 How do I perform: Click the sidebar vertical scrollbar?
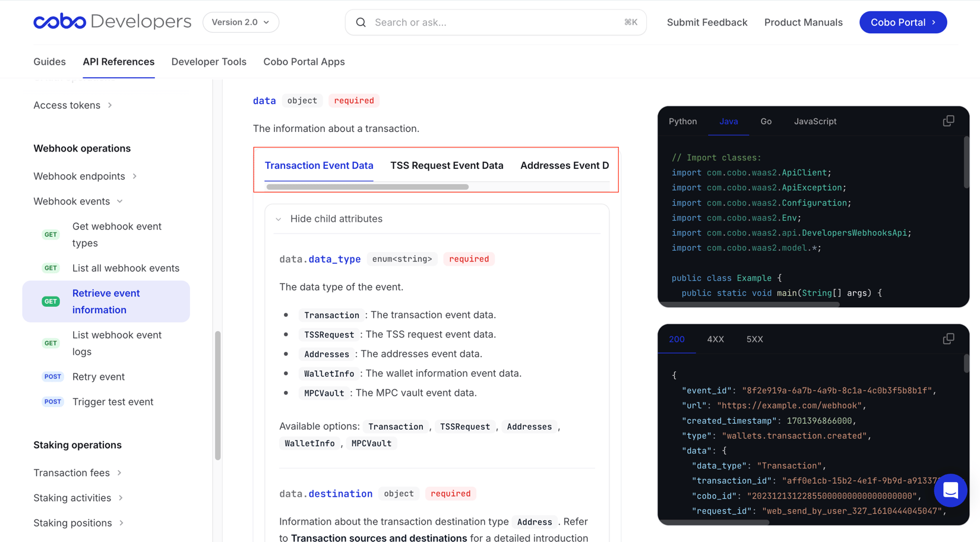(x=218, y=396)
